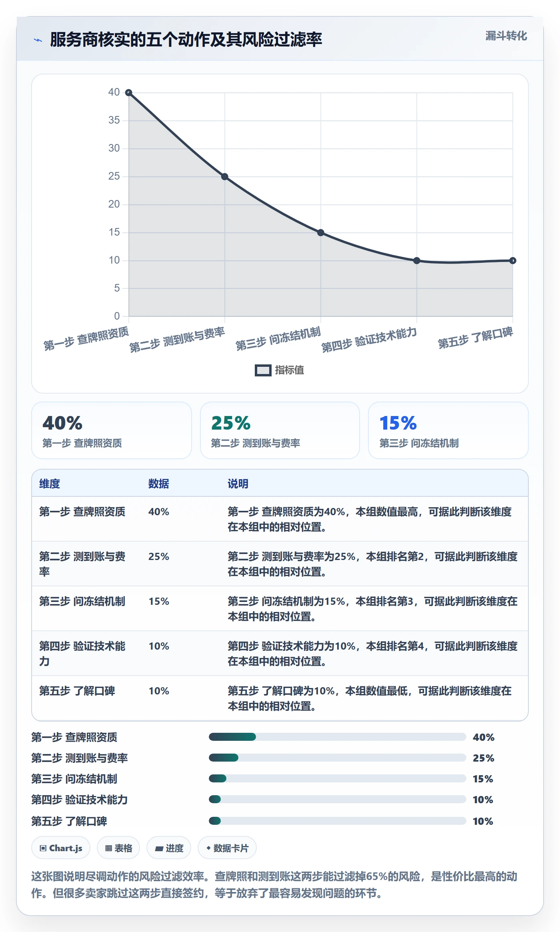Click the 说明 column header

tap(238, 484)
